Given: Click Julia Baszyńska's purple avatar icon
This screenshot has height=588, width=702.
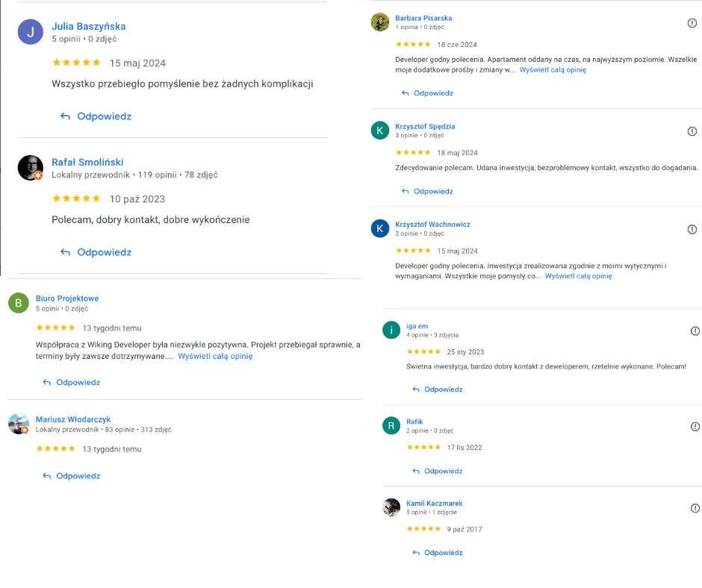Looking at the screenshot, I should pyautogui.click(x=31, y=31).
